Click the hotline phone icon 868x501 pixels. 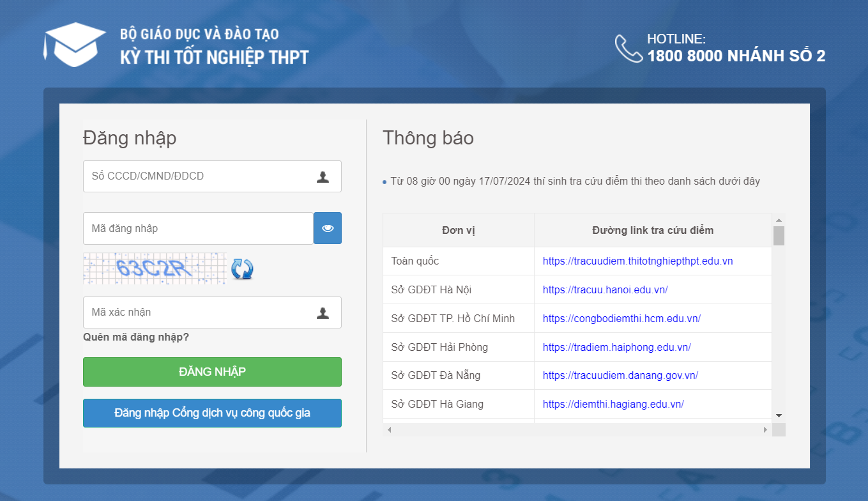coord(628,49)
